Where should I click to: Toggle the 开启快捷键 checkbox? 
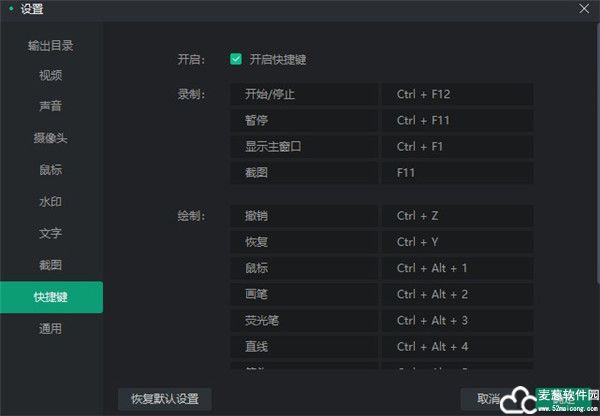coord(236,59)
